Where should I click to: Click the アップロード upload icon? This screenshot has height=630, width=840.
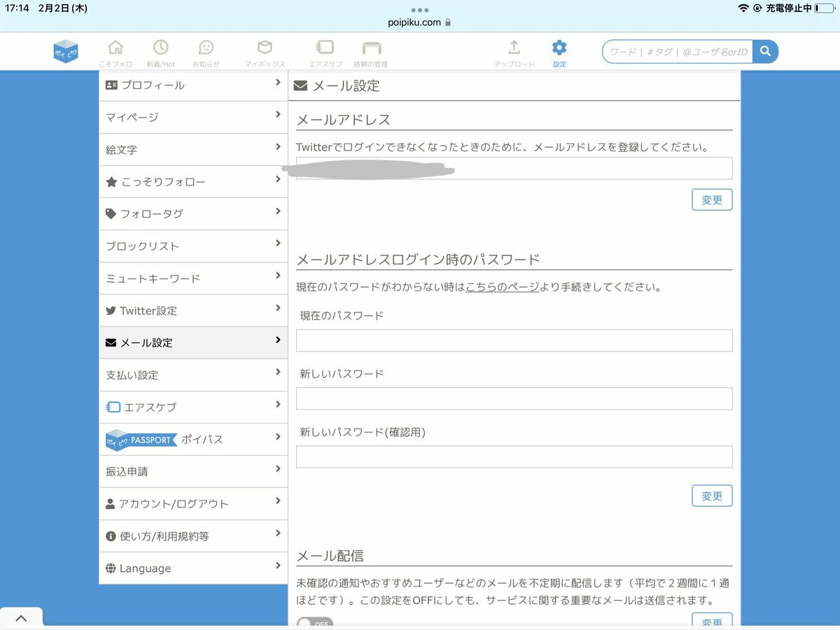coord(514,48)
